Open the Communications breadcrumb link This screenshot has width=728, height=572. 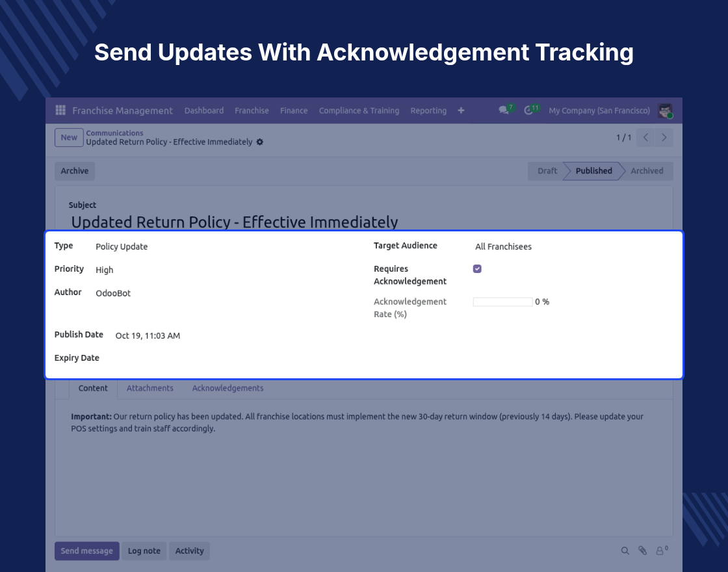114,133
